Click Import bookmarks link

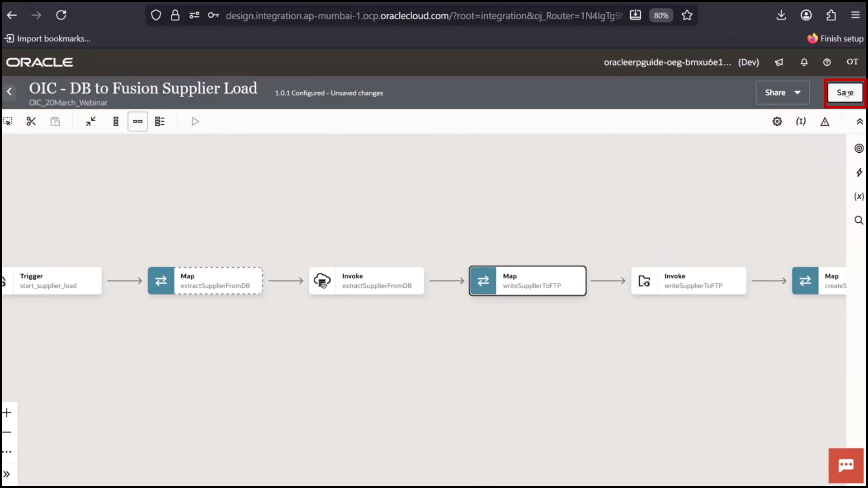point(47,39)
